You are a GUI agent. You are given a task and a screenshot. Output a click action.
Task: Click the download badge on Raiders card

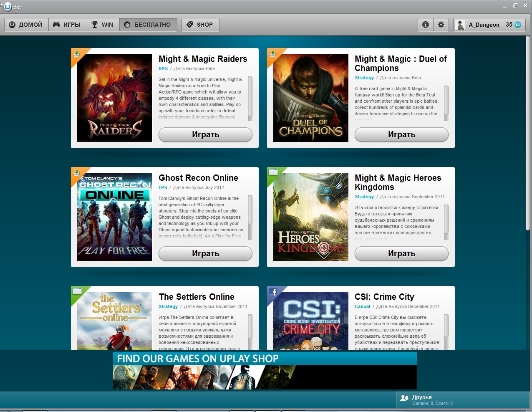click(x=77, y=54)
